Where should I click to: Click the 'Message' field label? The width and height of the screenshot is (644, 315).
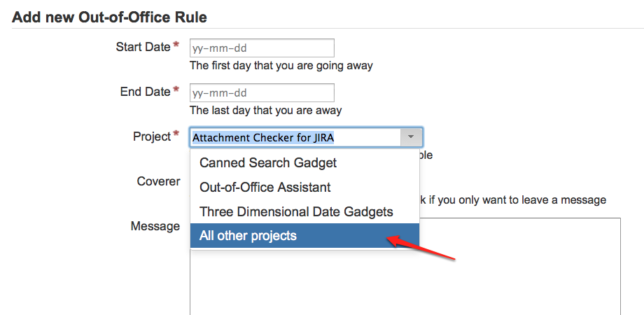[155, 226]
